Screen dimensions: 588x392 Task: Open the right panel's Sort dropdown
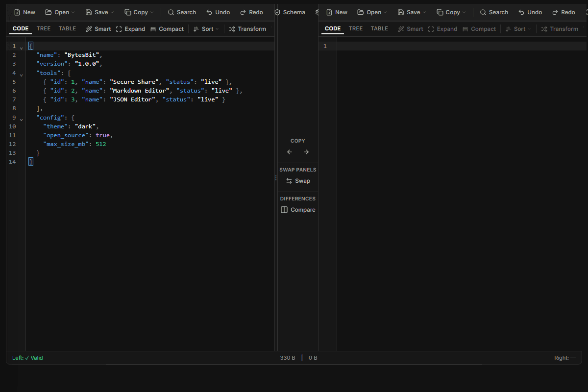(x=518, y=29)
